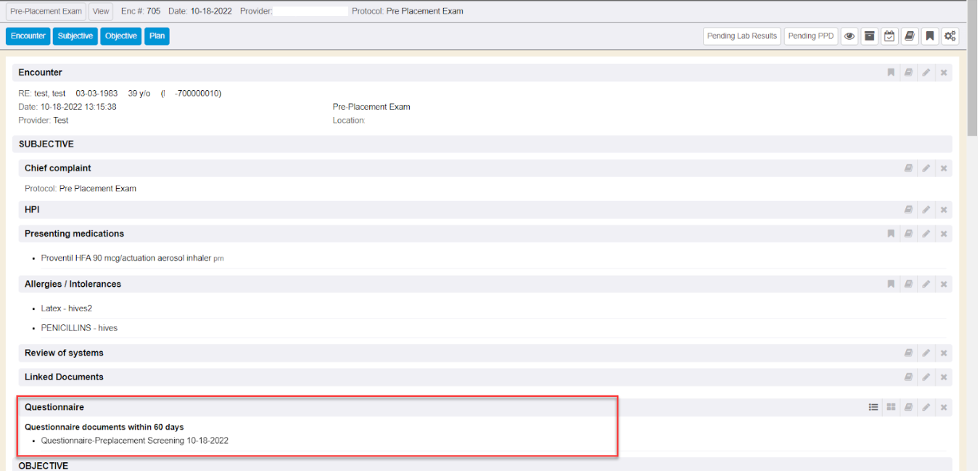Remove the HPI section with X icon
Viewport: 980px width, 471px height.
click(x=944, y=210)
